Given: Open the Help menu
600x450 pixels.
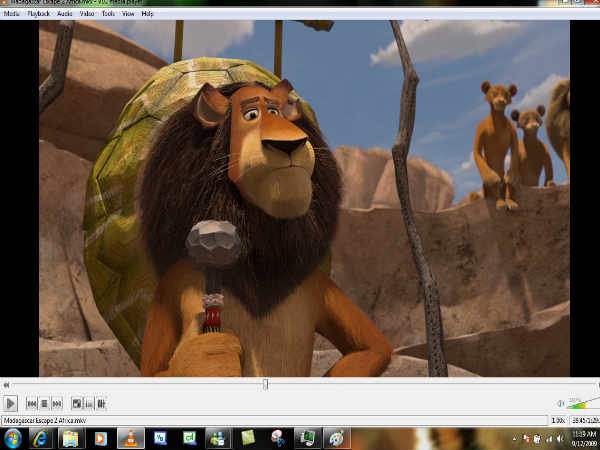Looking at the screenshot, I should coord(148,14).
